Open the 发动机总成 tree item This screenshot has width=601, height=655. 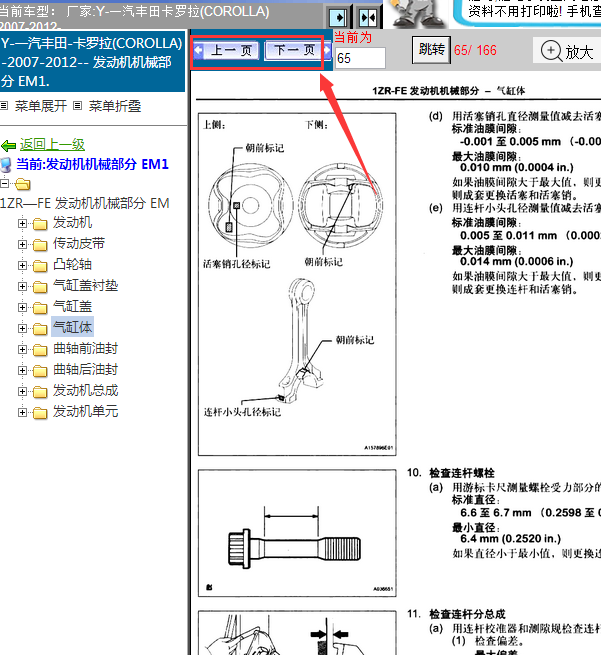tap(86, 391)
